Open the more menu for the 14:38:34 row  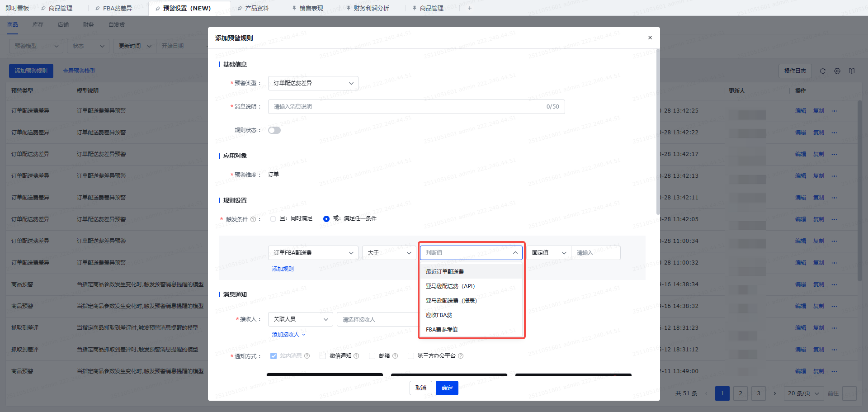pos(835,284)
